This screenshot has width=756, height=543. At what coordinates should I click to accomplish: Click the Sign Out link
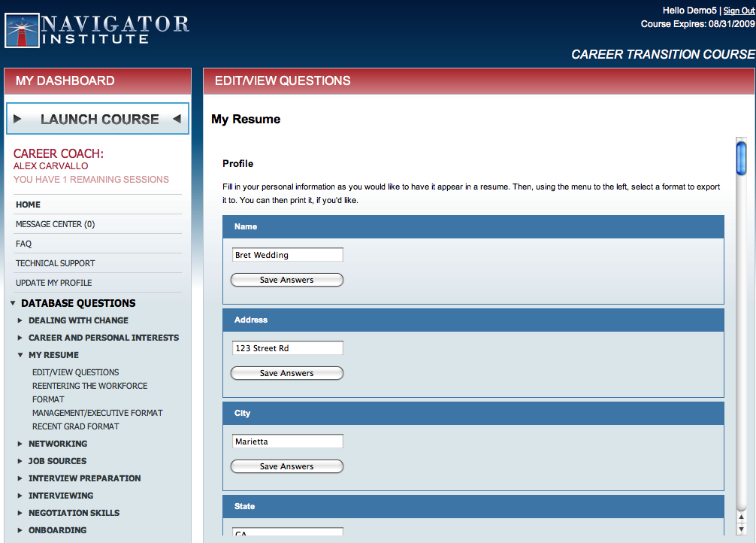coord(739,11)
